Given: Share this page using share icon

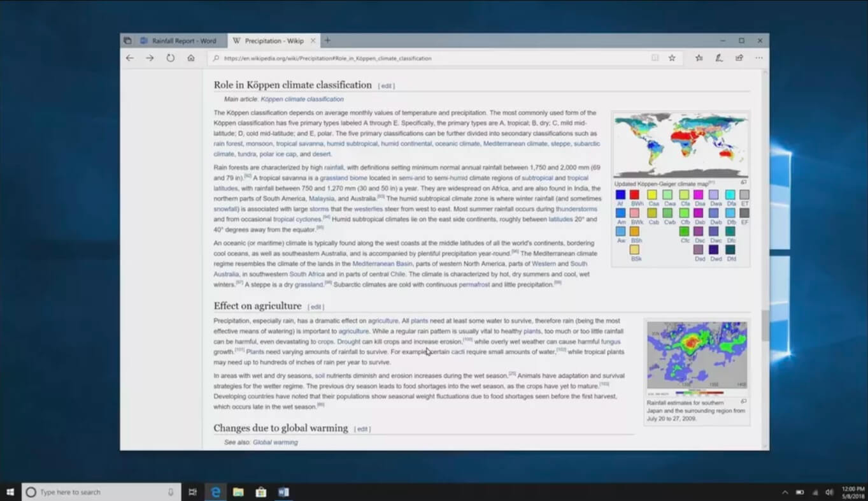Looking at the screenshot, I should [739, 58].
